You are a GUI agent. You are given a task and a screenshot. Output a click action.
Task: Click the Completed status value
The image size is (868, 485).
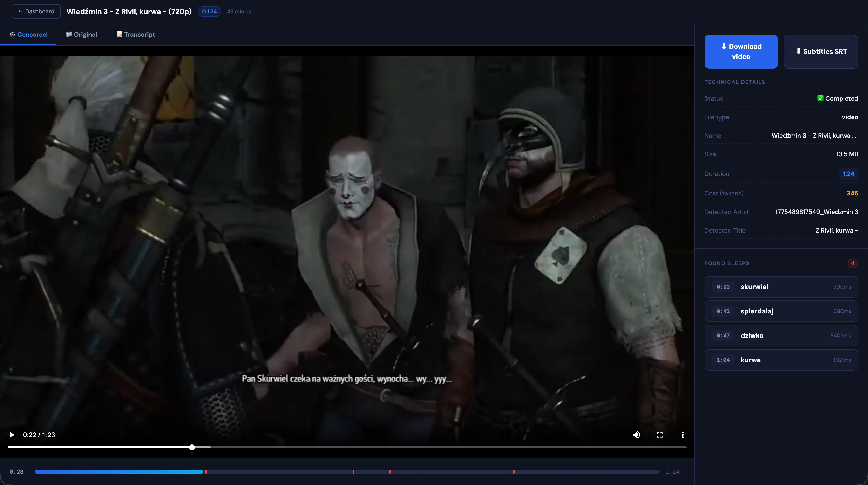point(838,98)
